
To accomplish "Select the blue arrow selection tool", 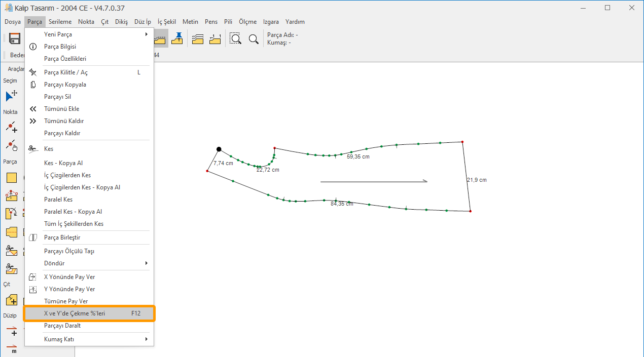I will pos(12,96).
